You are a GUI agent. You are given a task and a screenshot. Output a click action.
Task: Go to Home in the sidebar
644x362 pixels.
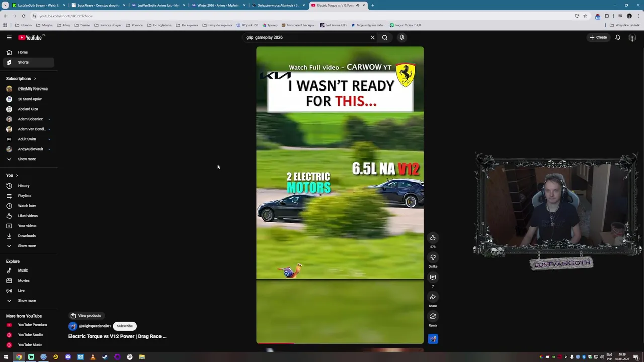click(28, 52)
